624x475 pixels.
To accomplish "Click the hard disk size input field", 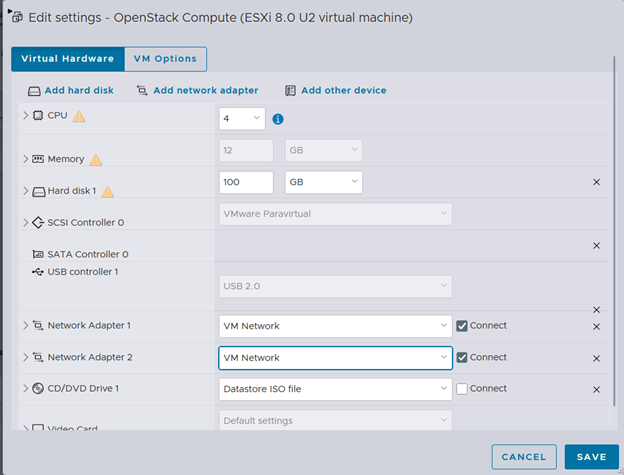I will pos(245,183).
